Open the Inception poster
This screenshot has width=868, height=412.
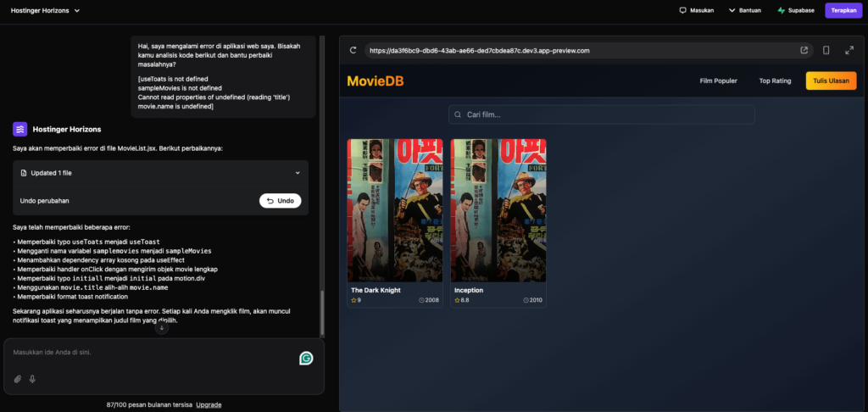coord(498,210)
